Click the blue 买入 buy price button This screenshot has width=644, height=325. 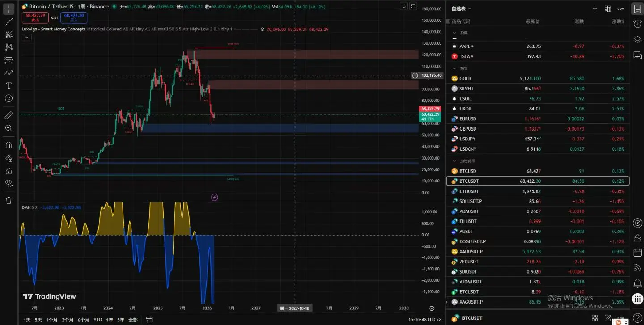coord(74,17)
